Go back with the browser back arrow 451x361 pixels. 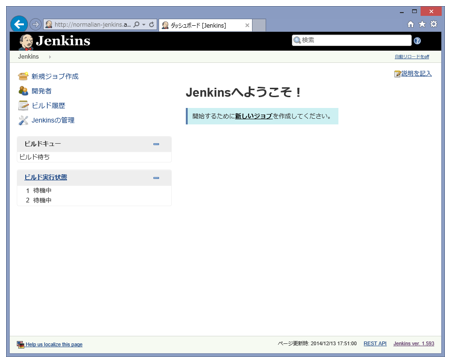pyautogui.click(x=19, y=24)
